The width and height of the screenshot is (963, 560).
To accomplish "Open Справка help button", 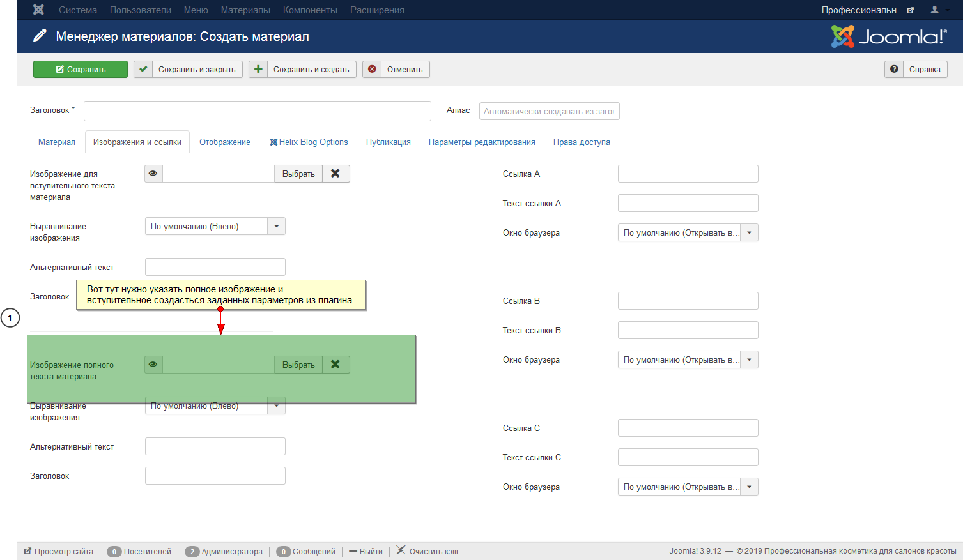I will click(916, 70).
